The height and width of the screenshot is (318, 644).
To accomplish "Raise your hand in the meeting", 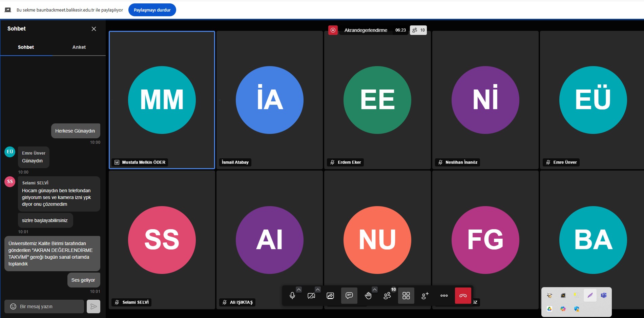I will click(368, 296).
